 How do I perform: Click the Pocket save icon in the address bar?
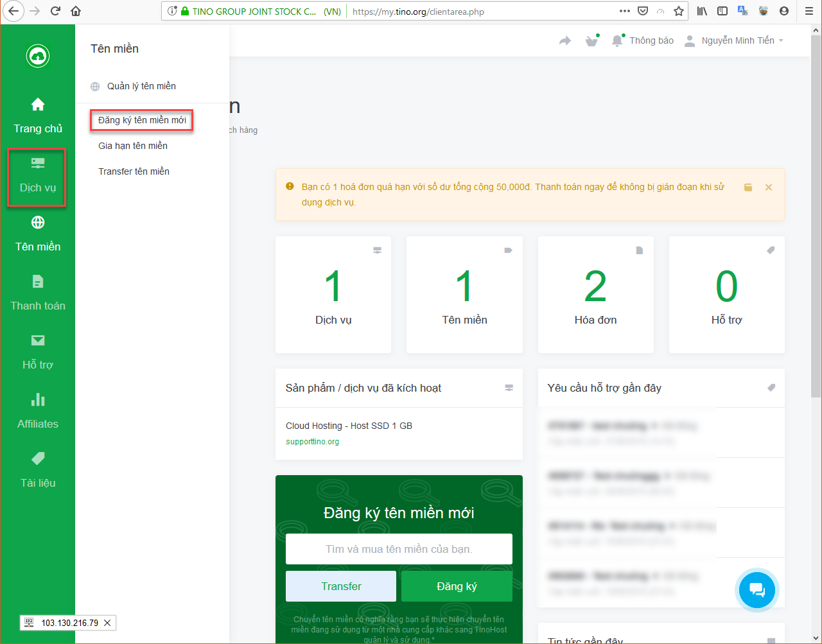[x=643, y=11]
